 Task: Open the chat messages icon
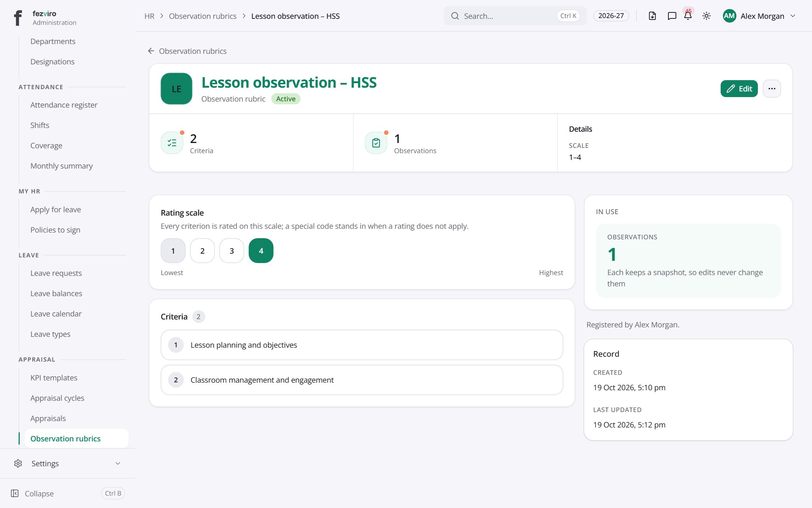tap(672, 16)
